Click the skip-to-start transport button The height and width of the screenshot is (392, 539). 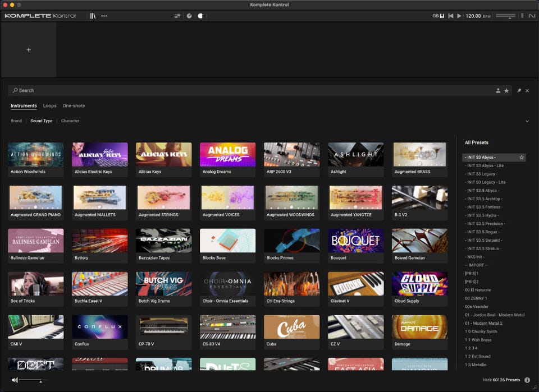coord(451,16)
